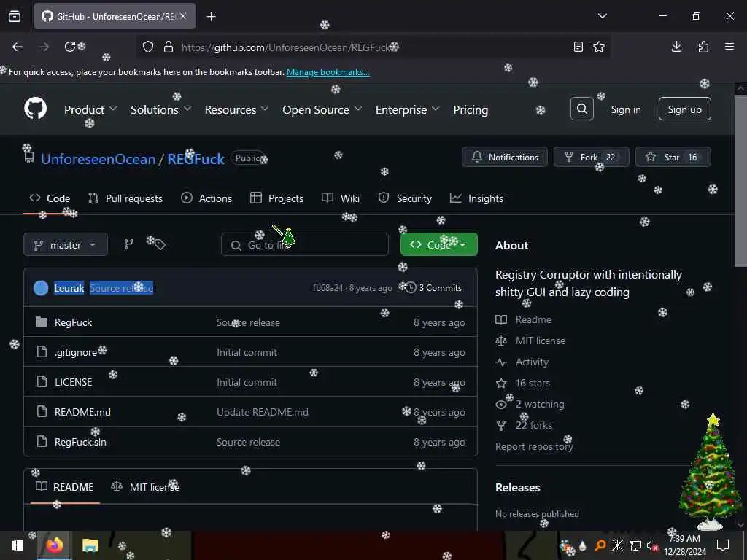Click the branches icon beside master
Image resolution: width=747 pixels, height=560 pixels.
(128, 244)
